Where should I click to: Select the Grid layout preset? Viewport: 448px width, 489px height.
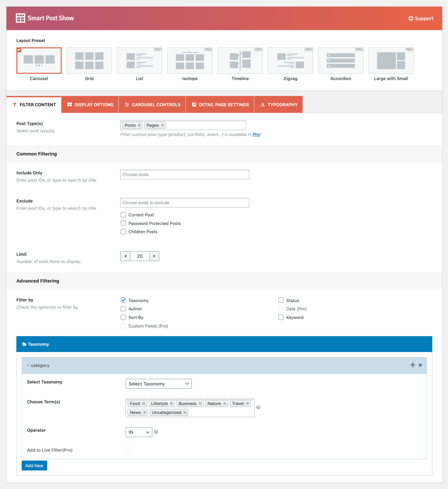(89, 60)
